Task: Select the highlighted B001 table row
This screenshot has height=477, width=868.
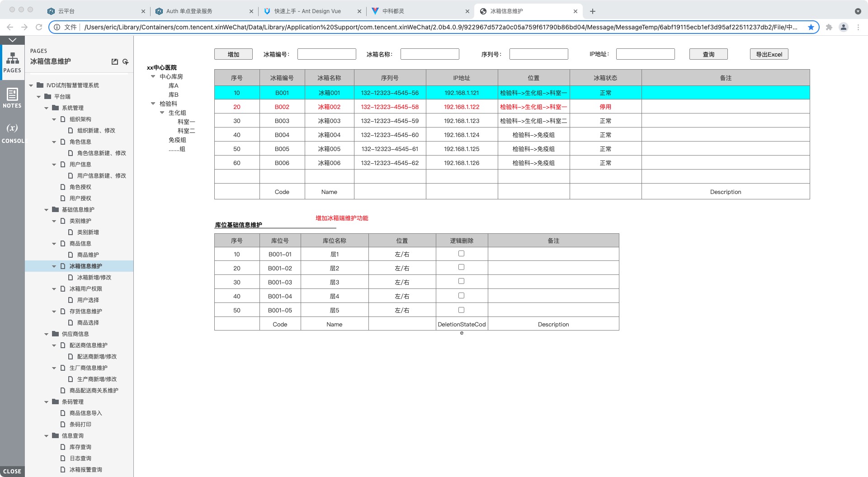Action: pyautogui.click(x=512, y=93)
